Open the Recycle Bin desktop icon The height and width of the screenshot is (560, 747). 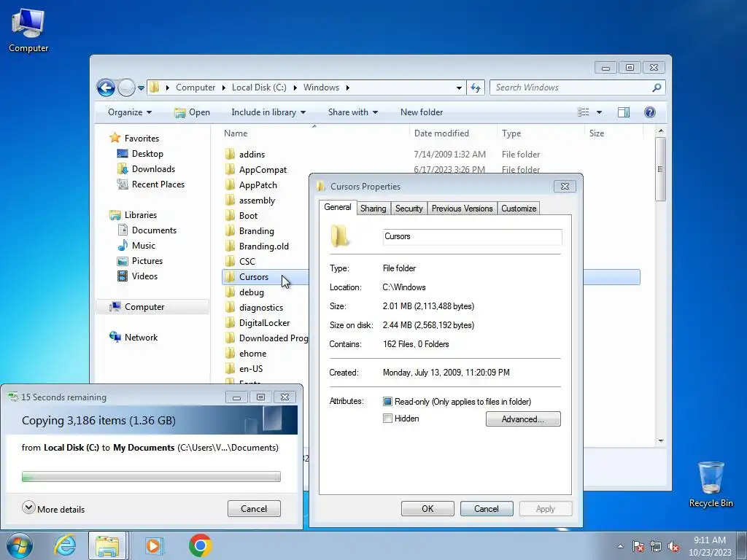711,484
